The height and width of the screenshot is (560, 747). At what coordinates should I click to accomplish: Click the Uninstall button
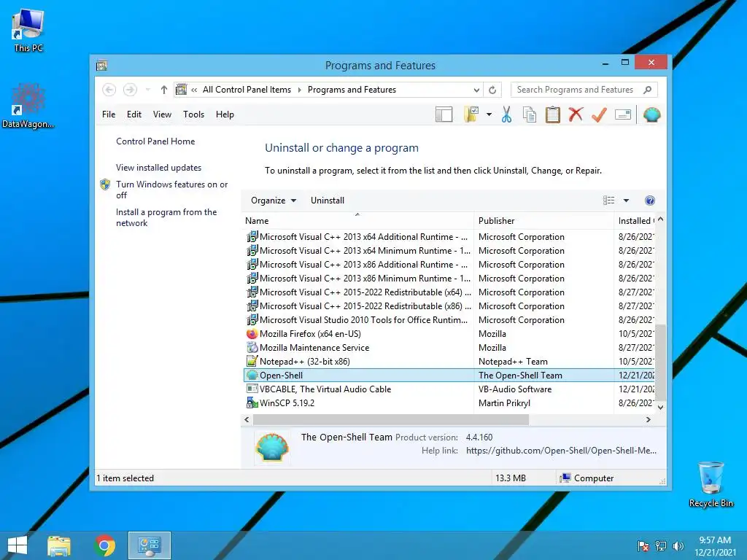tap(328, 201)
